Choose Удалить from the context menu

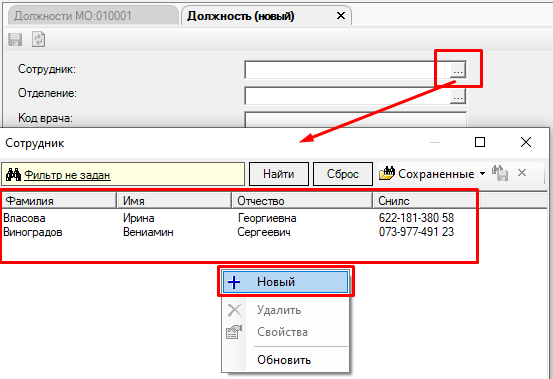[285, 310]
